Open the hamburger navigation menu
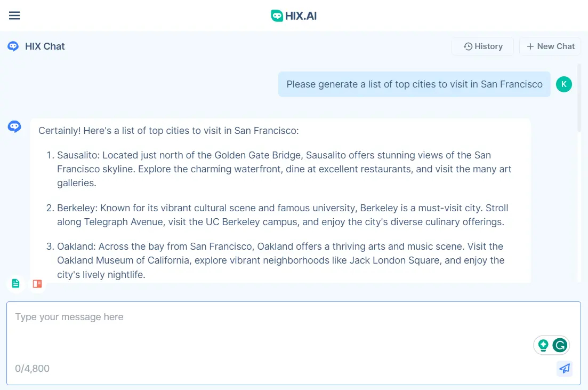 coord(14,15)
